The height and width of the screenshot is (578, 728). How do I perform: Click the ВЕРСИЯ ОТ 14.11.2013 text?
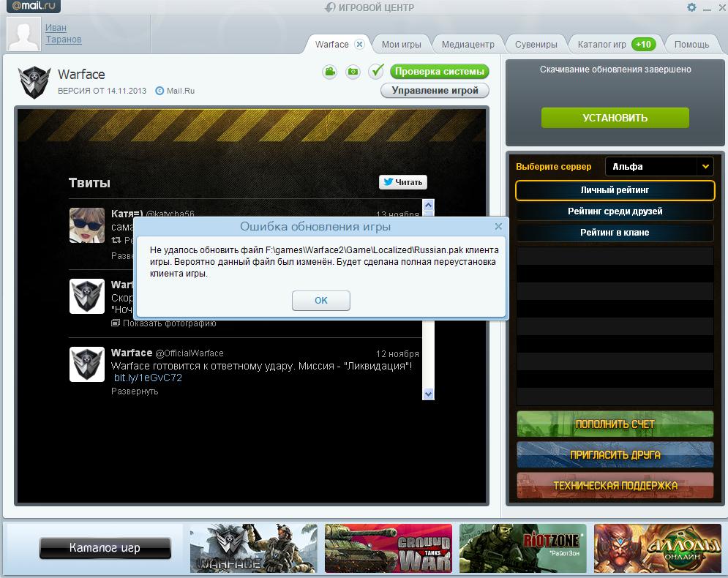coord(102,91)
